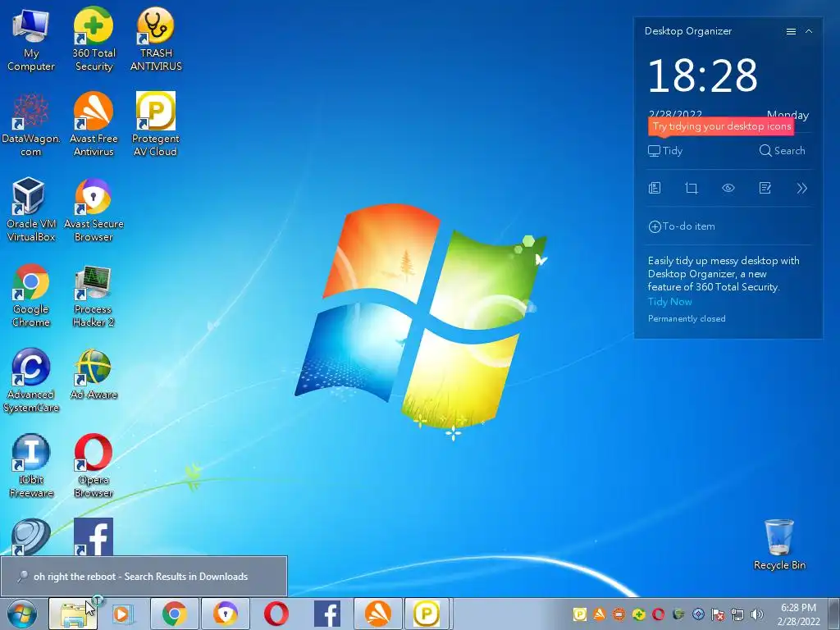Select the Protegent AV Cloud desktop shortcut
Image resolution: width=840 pixels, height=630 pixels.
tap(155, 125)
